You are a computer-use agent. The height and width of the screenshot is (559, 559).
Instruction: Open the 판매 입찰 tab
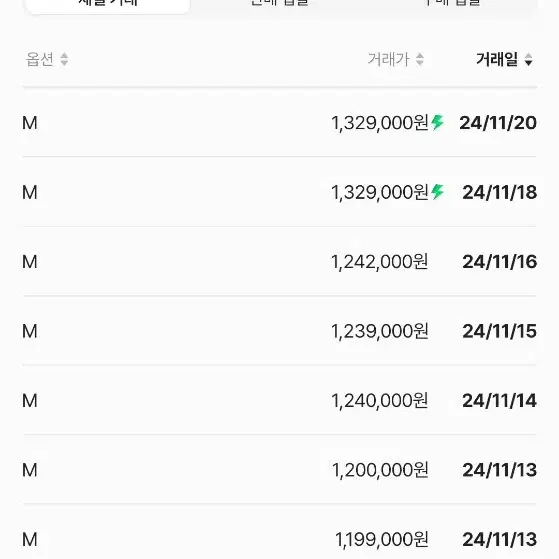click(280, 3)
